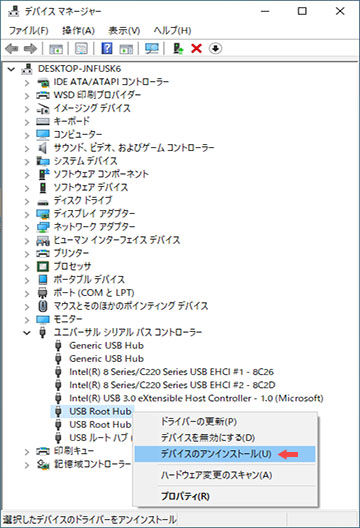Click the プロセッサ chip icon
360x528 pixels.
(x=43, y=267)
